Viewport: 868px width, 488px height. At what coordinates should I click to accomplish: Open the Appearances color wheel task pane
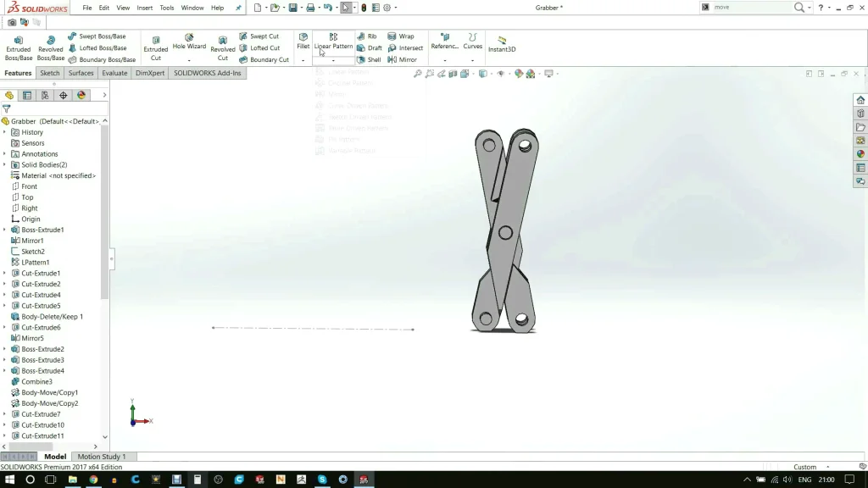(860, 154)
